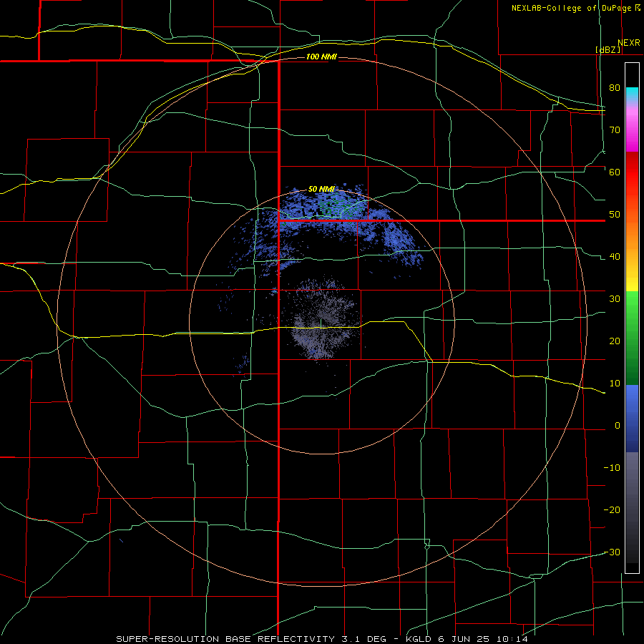The height and width of the screenshot is (644, 644).
Task: Click the 50 NMI range ring label
Action: click(x=321, y=190)
